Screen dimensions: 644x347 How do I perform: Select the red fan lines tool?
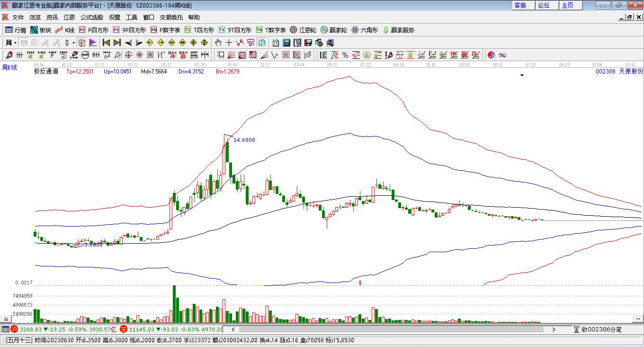coord(232,55)
